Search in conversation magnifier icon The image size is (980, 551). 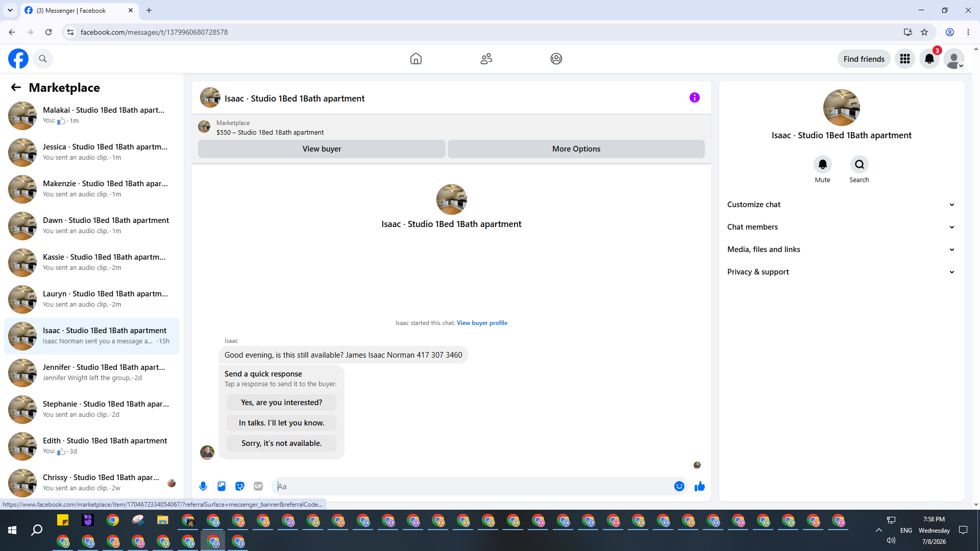point(860,164)
